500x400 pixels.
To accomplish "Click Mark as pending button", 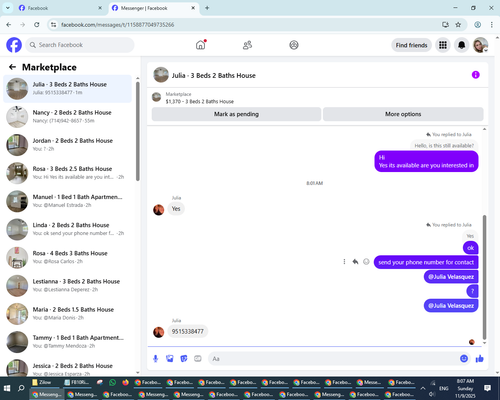I will [236, 114].
